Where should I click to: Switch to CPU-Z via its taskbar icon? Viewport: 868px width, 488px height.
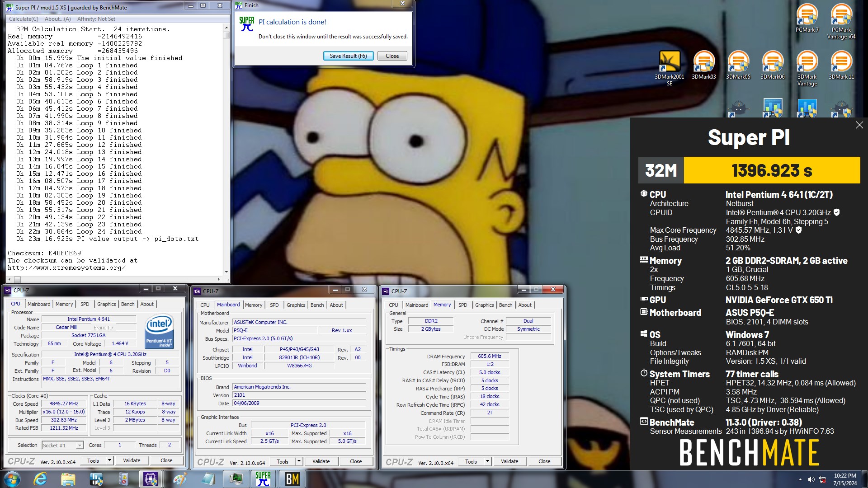pos(151,479)
